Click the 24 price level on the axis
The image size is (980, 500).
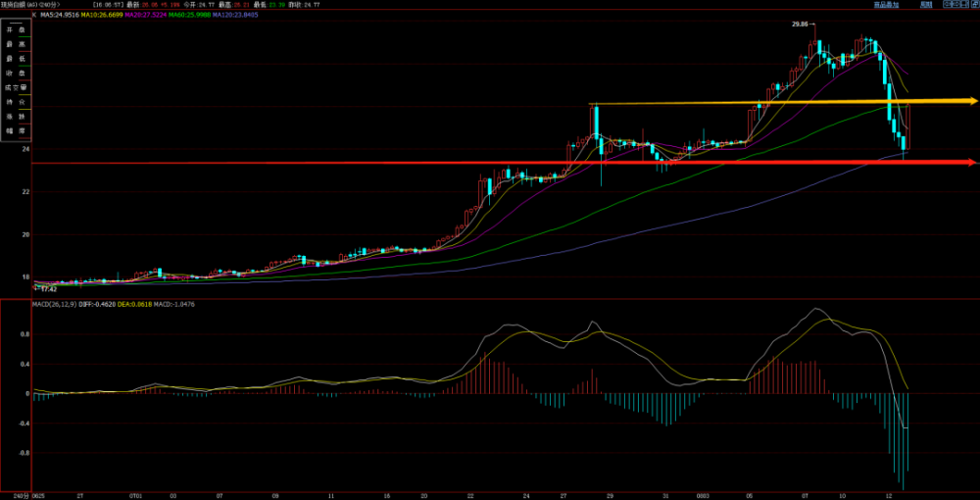point(24,149)
